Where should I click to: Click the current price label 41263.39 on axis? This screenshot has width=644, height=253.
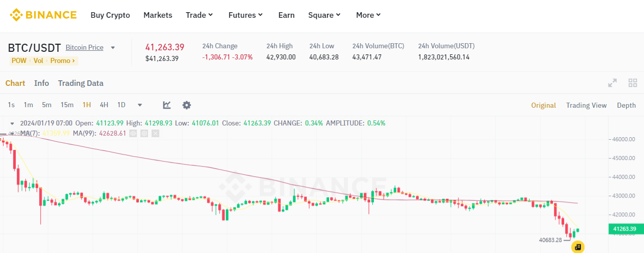coord(625,229)
